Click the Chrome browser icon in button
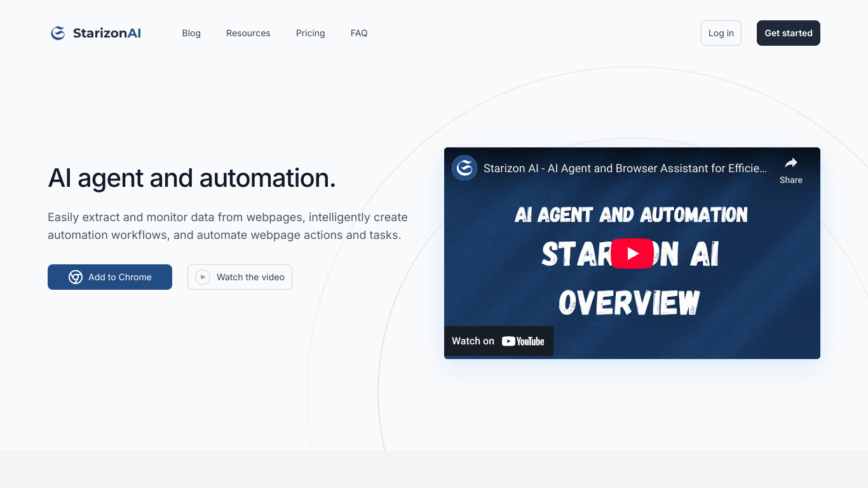Viewport: 868px width, 488px height. coord(76,277)
